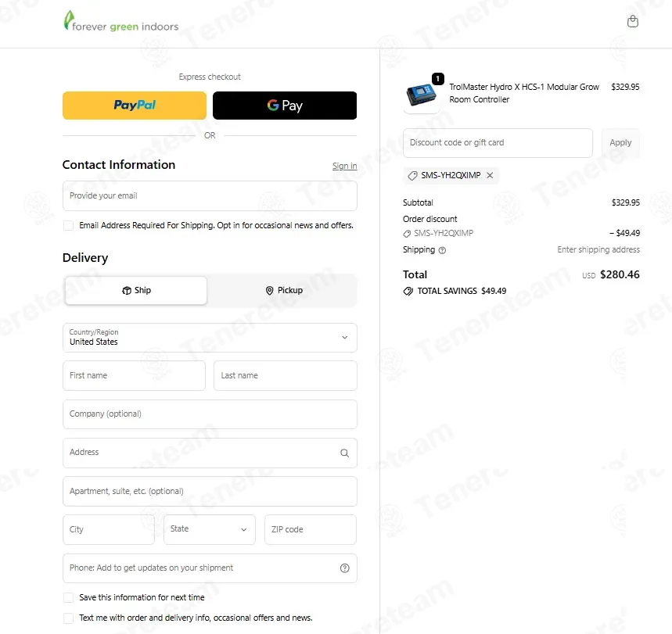The width and height of the screenshot is (672, 634).
Task: Enable Text me with order info checkbox
Action: tap(68, 618)
